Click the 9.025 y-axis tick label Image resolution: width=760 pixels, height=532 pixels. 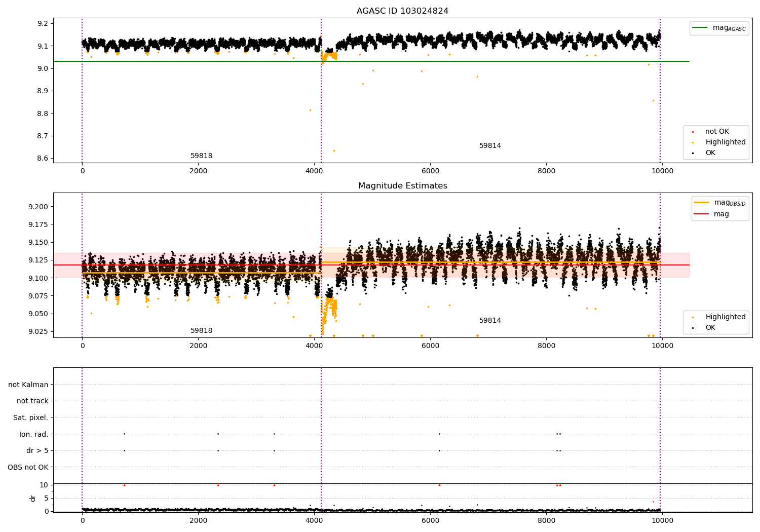tap(39, 332)
